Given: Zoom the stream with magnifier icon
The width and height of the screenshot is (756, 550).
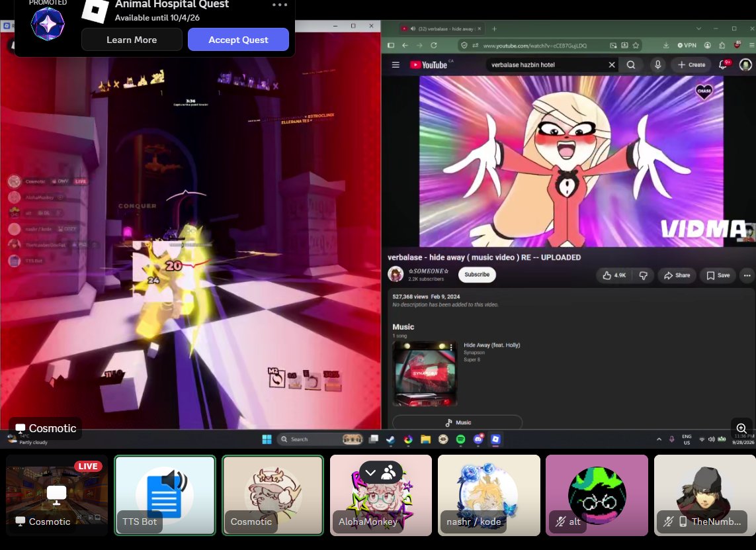Looking at the screenshot, I should [741, 428].
